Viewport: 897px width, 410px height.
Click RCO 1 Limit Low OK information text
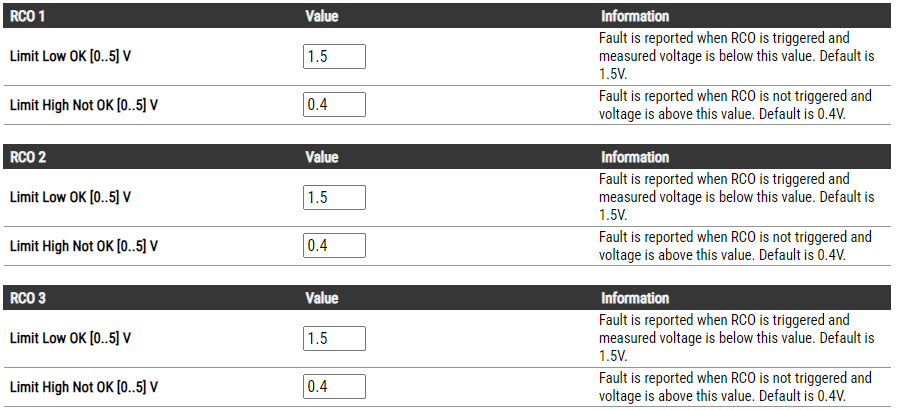coord(736,56)
